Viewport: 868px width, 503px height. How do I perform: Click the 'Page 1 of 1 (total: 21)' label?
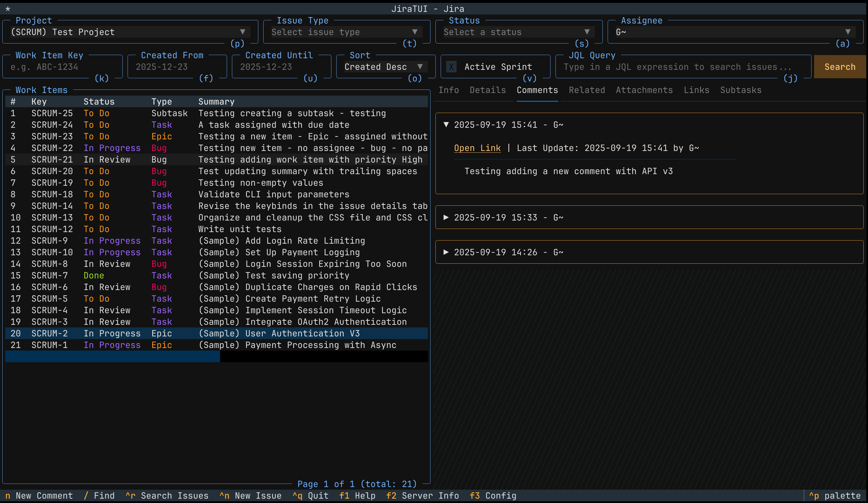click(x=357, y=484)
